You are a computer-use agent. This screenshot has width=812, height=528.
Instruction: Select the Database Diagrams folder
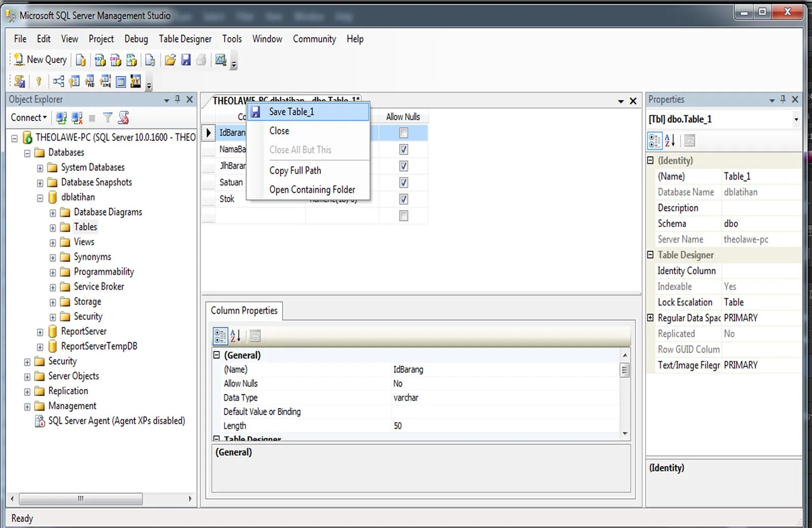click(108, 212)
